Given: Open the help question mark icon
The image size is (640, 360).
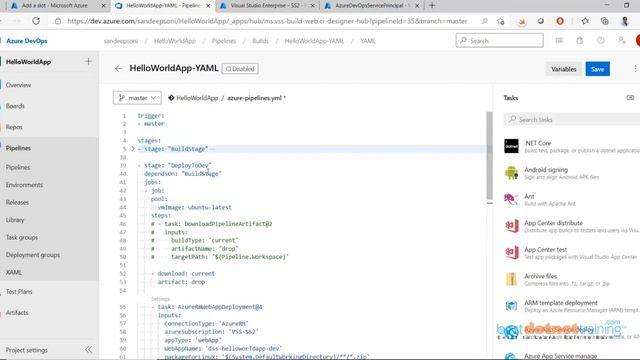Looking at the screenshot, I should point(600,40).
